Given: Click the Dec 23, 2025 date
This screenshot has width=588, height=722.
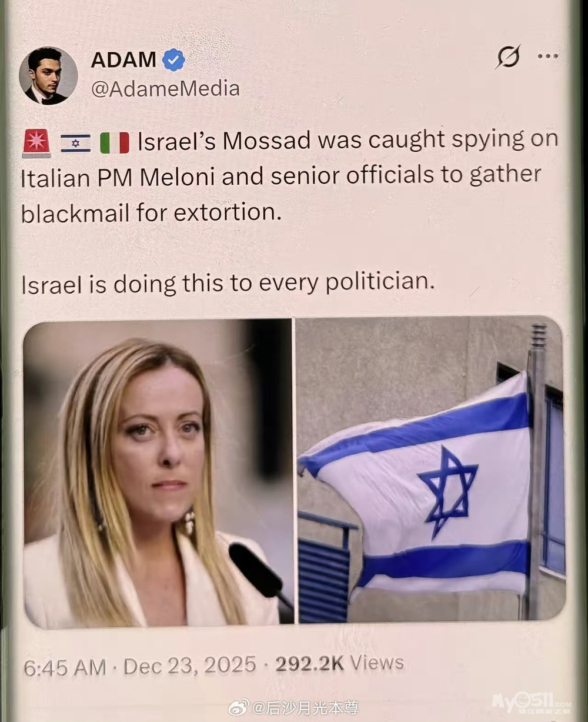Looking at the screenshot, I should point(190,666).
